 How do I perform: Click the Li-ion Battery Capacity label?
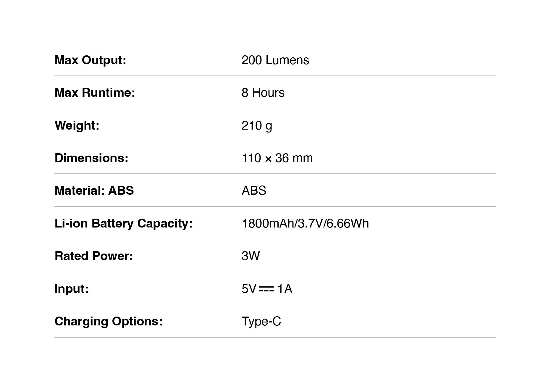click(x=124, y=223)
